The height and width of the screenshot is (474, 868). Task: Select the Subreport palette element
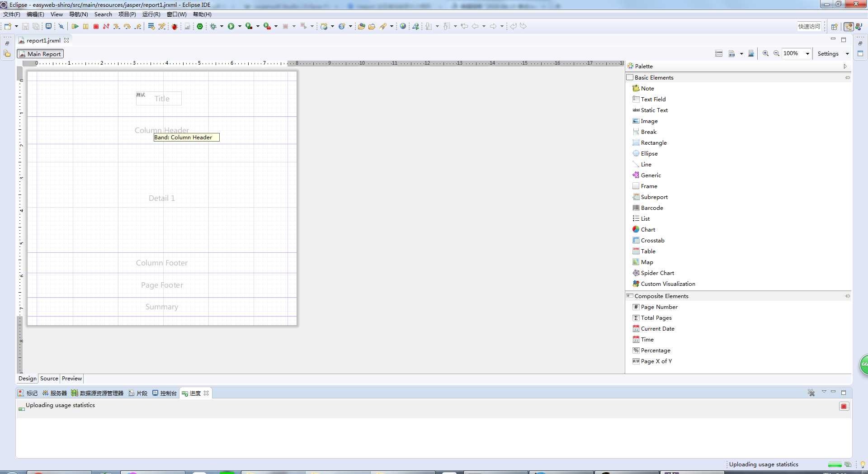[650, 197]
